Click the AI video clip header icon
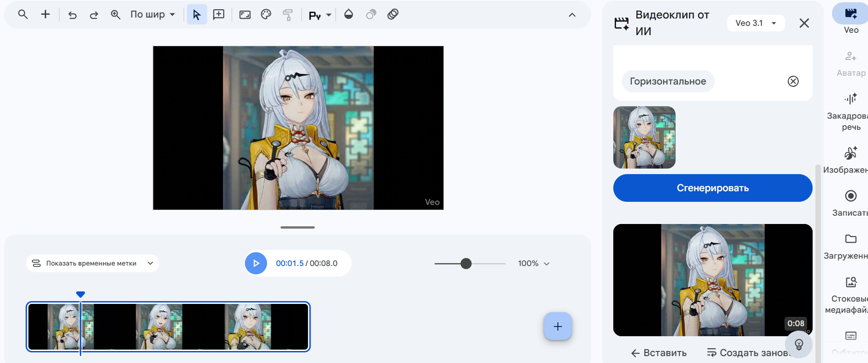The height and width of the screenshot is (363, 868). (622, 23)
